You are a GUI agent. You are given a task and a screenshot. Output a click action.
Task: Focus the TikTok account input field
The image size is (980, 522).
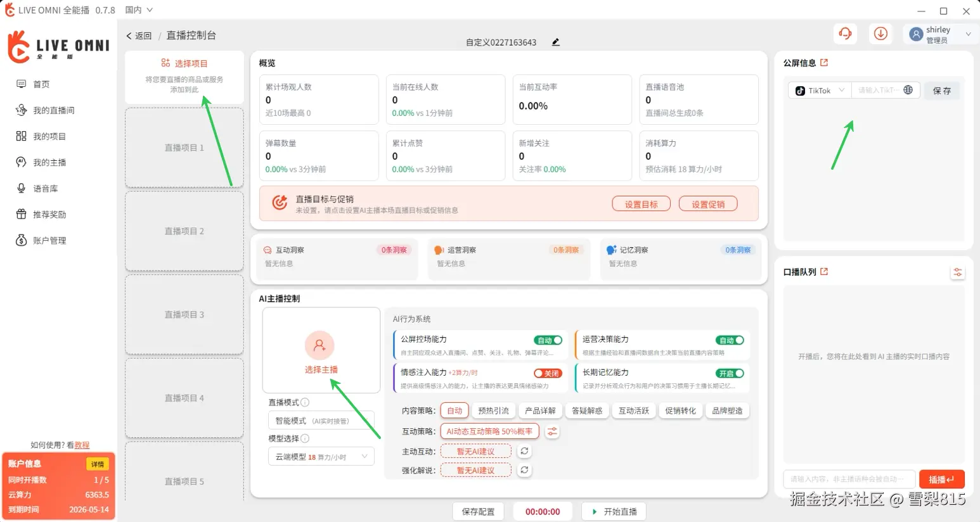pyautogui.click(x=886, y=91)
